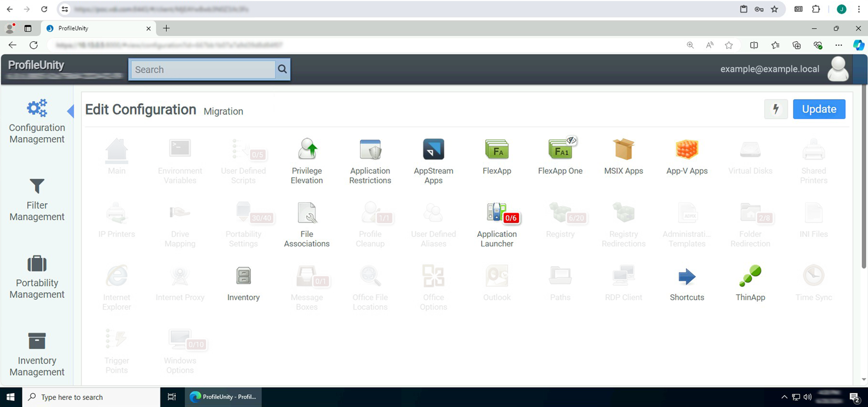Open the Registry module
Viewport: 868px width, 407px height.
tap(560, 220)
